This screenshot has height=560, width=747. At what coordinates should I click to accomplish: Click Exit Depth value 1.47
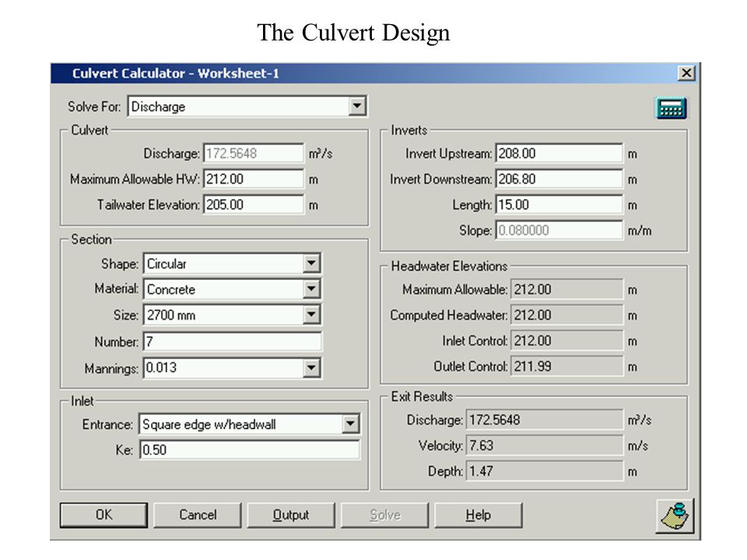click(x=545, y=471)
